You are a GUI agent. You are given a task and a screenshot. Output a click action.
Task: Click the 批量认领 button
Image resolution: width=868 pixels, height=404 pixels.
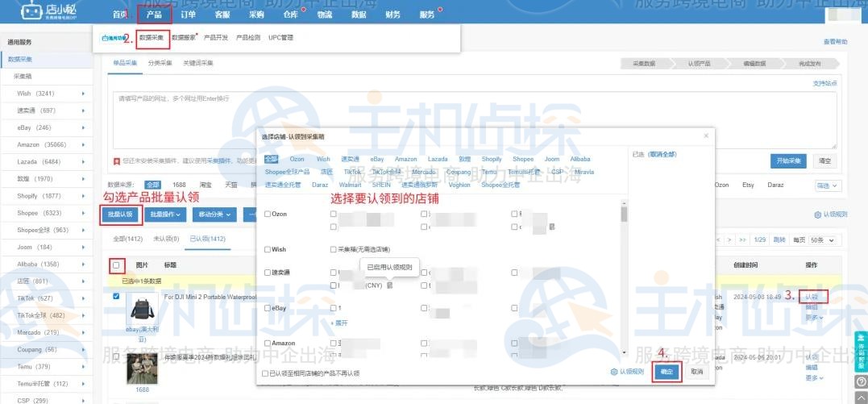(121, 214)
